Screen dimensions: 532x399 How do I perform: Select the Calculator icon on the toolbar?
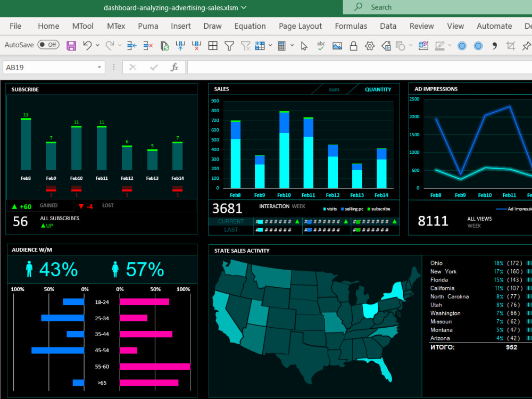[x=282, y=45]
